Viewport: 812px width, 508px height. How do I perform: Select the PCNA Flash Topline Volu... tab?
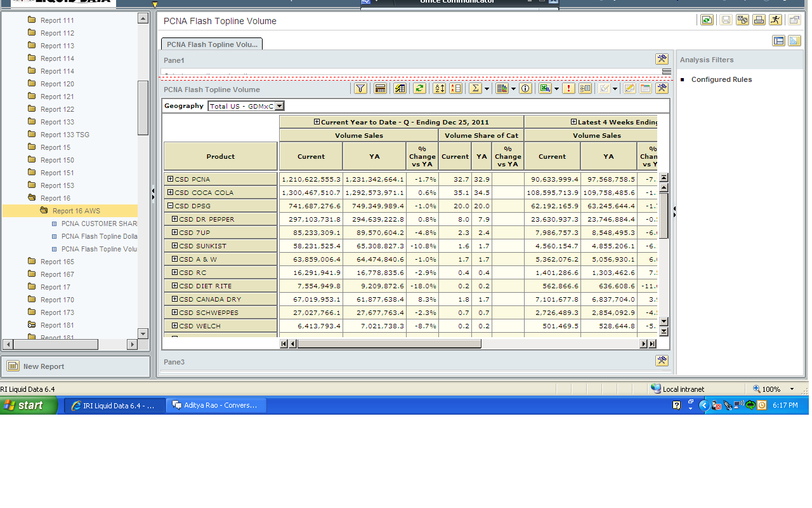pyautogui.click(x=212, y=44)
